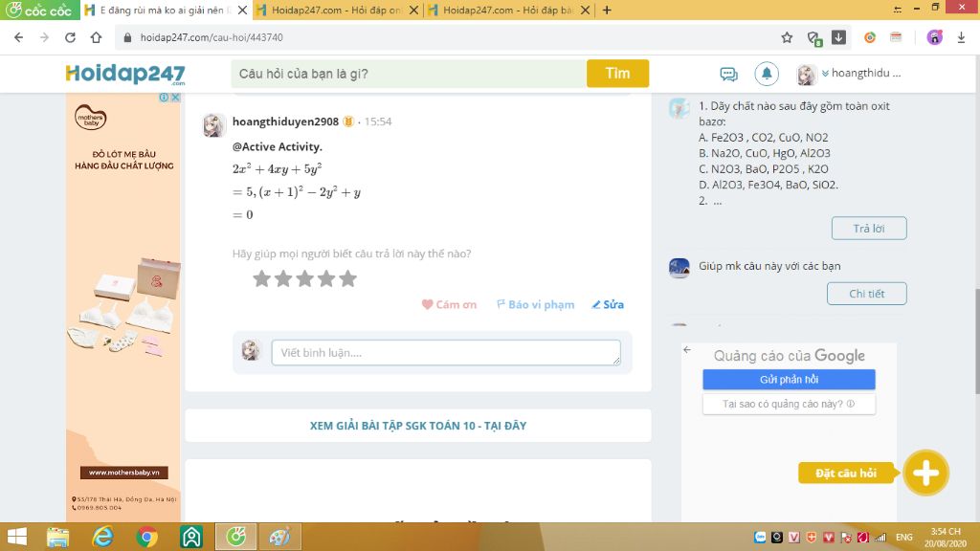Click the Chi tiết button
This screenshot has height=551, width=980.
coord(866,294)
